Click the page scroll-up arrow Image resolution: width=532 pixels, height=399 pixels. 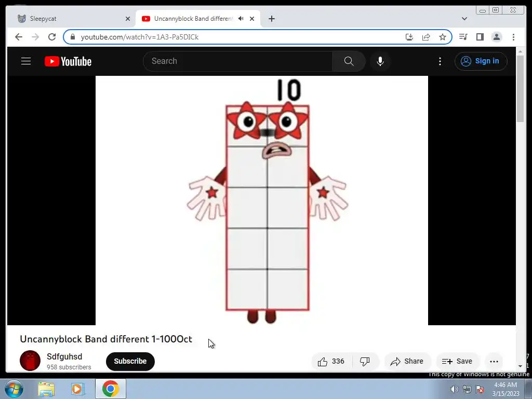tap(520, 51)
